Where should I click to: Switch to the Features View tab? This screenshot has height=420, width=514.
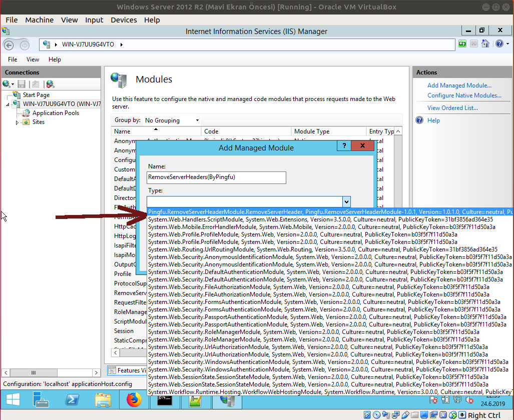[x=127, y=370]
